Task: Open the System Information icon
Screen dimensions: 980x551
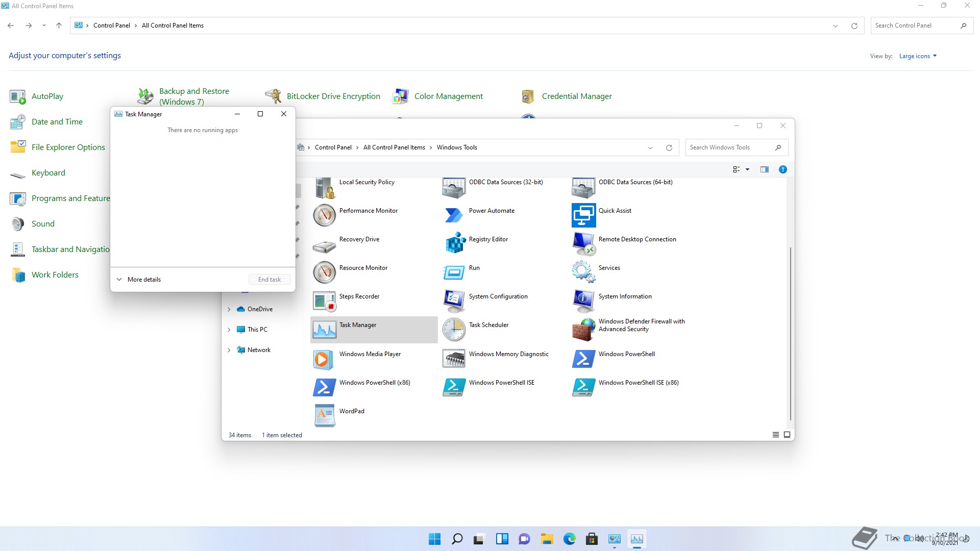Action: pyautogui.click(x=583, y=301)
